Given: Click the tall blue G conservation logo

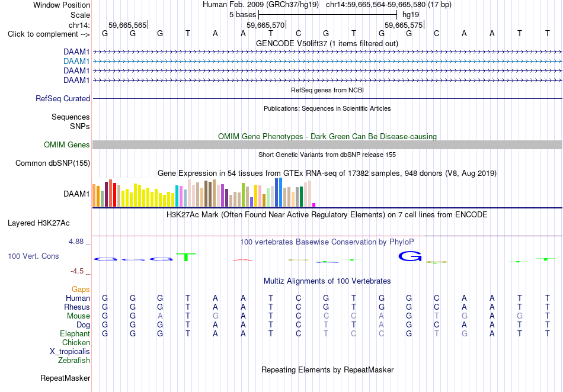Looking at the screenshot, I should coord(410,256).
